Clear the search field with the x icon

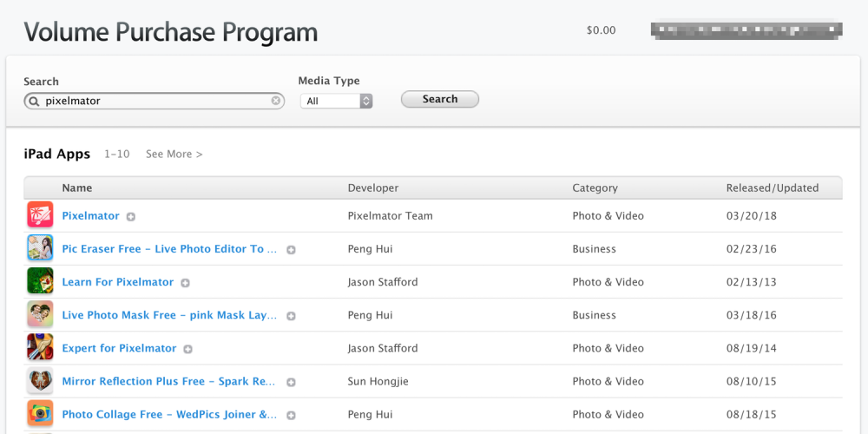[276, 101]
